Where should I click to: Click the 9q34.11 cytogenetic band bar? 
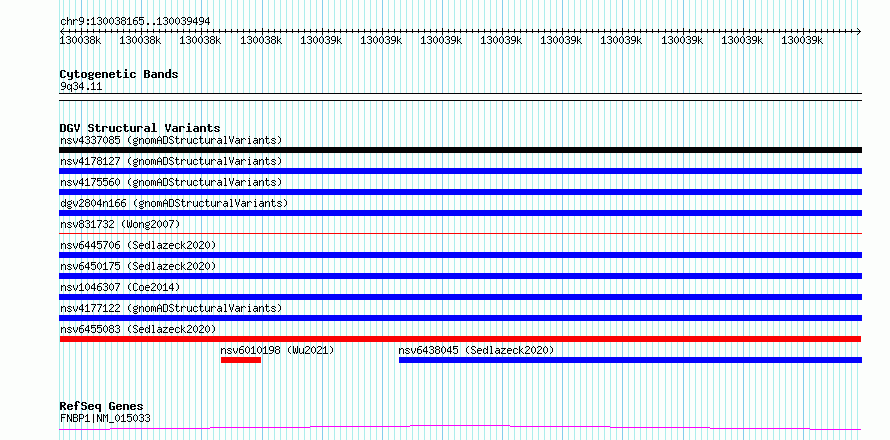(460, 97)
